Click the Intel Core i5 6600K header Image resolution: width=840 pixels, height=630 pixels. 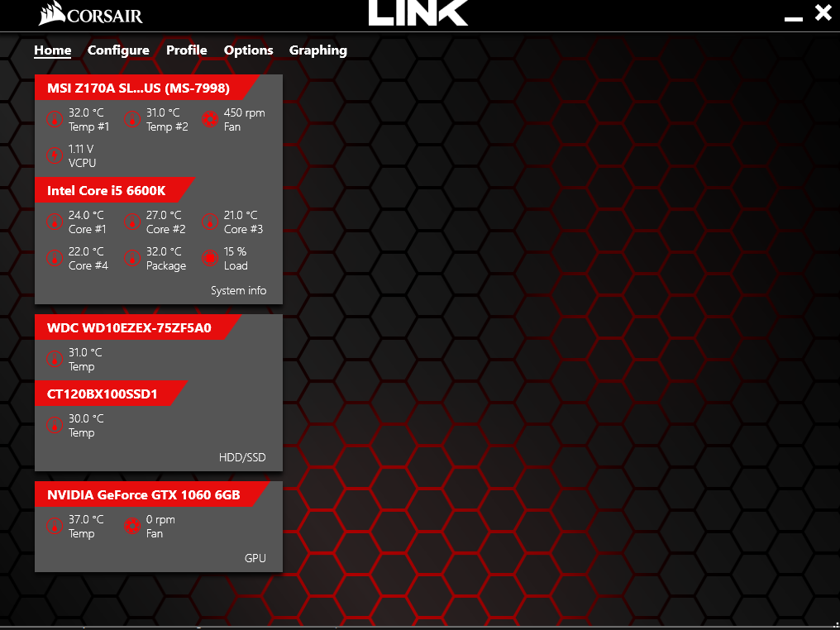pyautogui.click(x=114, y=190)
